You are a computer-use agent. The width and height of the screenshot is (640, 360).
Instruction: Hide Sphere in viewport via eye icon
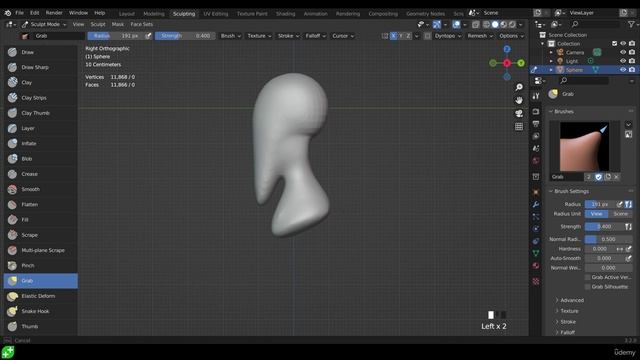(623, 70)
